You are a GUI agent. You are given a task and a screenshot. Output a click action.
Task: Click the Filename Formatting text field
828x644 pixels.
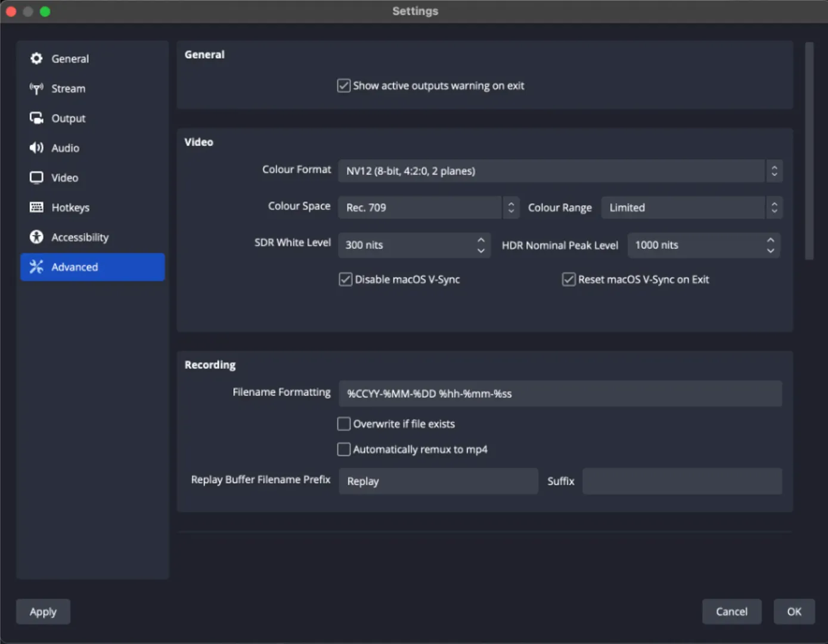[x=560, y=394]
